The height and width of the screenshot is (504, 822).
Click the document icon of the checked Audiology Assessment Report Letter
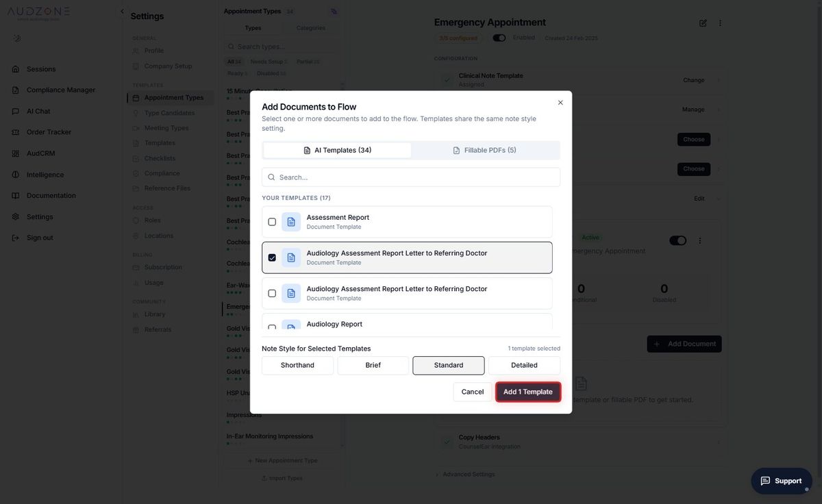point(291,257)
